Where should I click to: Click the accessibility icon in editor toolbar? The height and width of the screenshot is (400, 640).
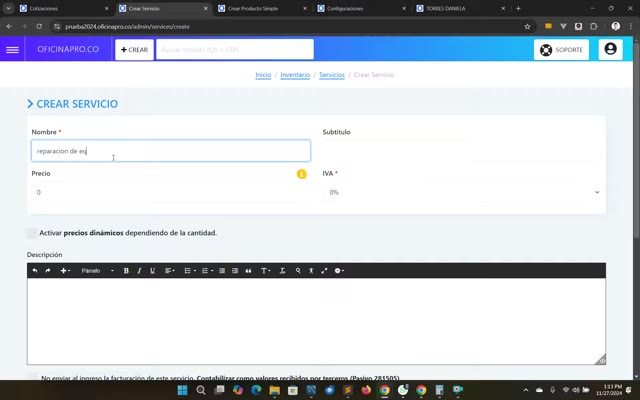[311, 271]
